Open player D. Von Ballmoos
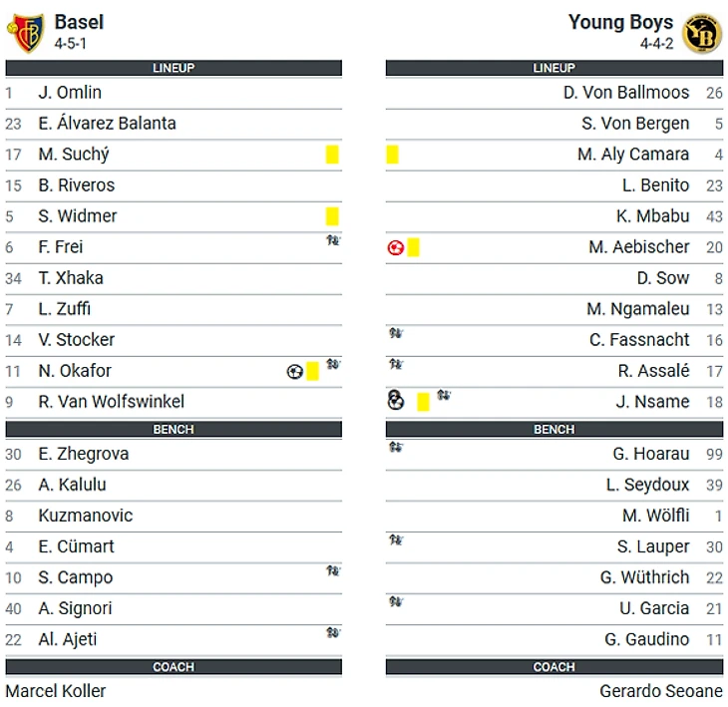 [626, 93]
